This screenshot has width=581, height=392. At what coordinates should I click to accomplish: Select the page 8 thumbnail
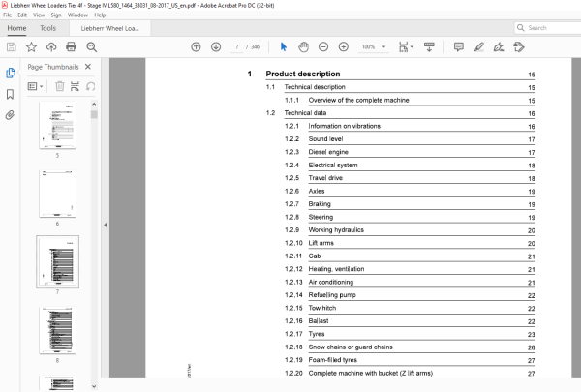coord(57,330)
